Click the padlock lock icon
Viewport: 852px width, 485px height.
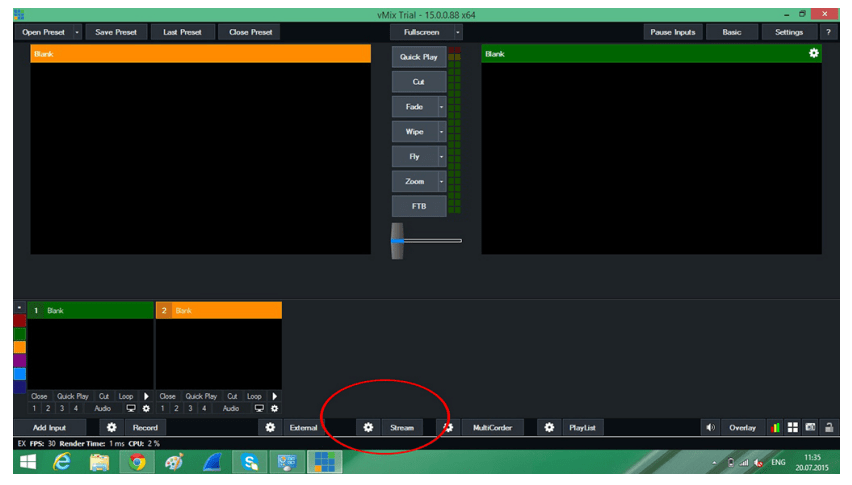[x=829, y=427]
